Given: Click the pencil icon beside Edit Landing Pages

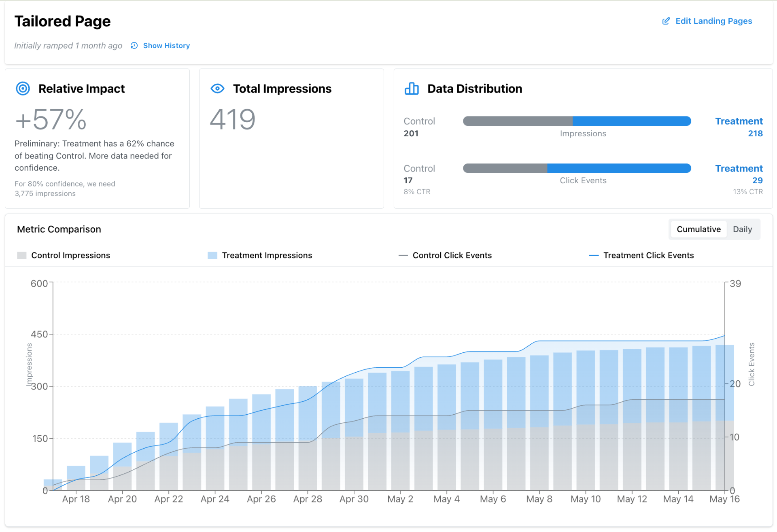Looking at the screenshot, I should 666,21.
